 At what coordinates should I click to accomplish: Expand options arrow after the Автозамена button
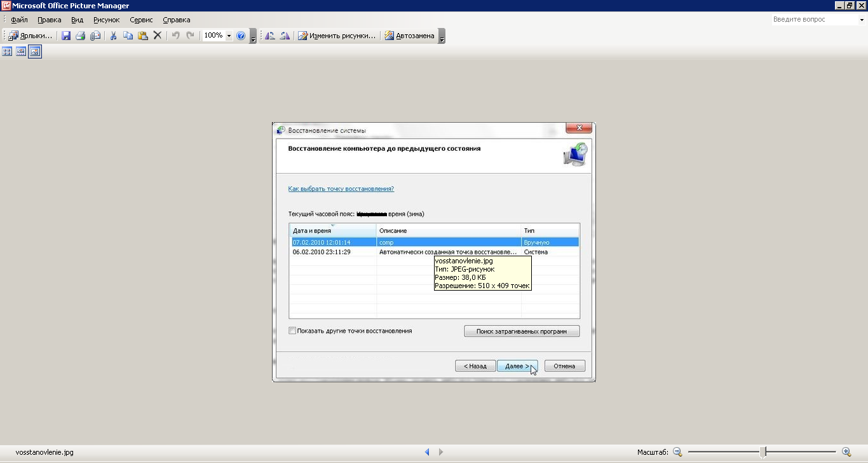click(x=442, y=36)
